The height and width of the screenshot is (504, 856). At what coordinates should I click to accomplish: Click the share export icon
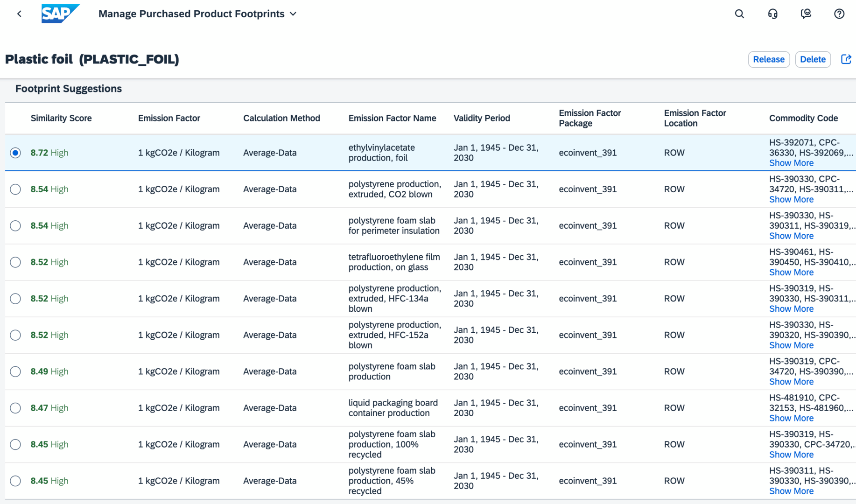pyautogui.click(x=846, y=59)
